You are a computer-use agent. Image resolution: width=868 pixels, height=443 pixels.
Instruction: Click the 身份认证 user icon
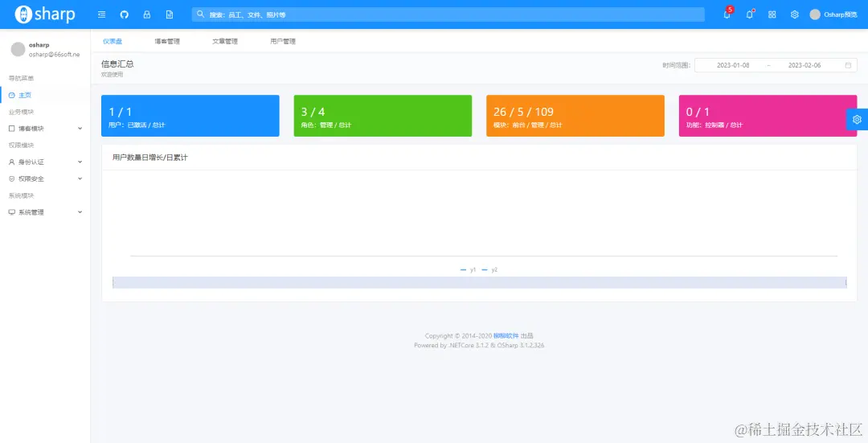(x=11, y=162)
